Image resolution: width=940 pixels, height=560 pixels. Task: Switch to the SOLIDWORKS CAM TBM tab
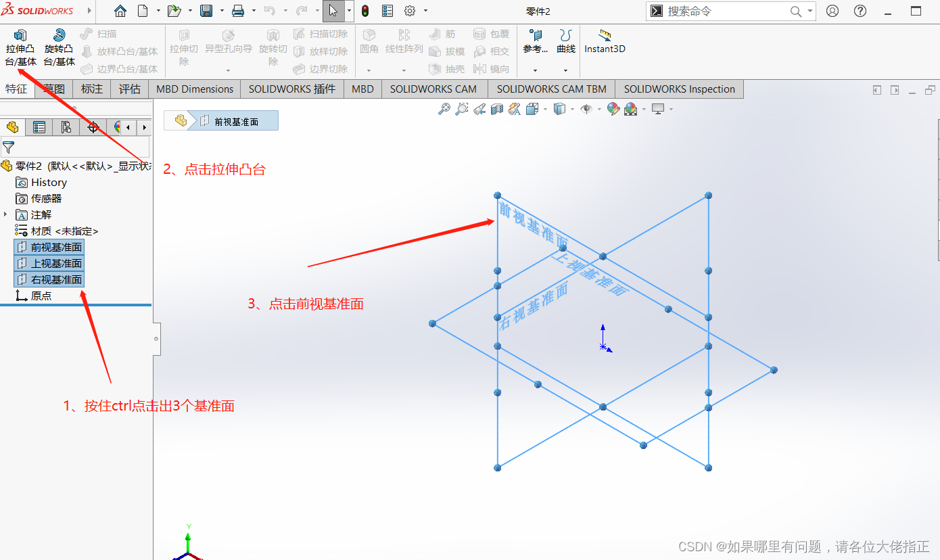551,89
